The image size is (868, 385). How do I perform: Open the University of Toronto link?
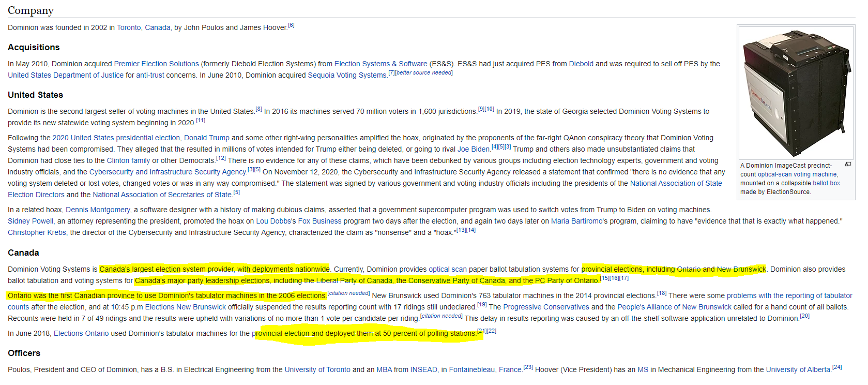click(x=317, y=369)
